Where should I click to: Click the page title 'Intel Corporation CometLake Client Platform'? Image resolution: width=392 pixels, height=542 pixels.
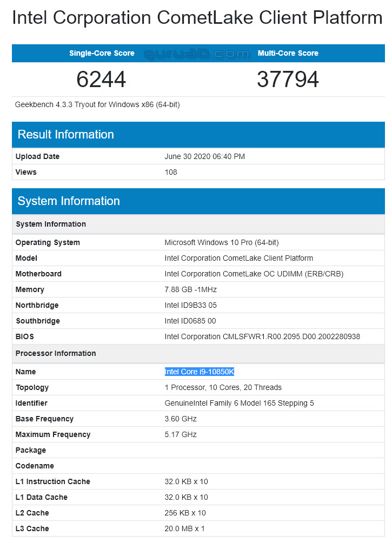coord(197,17)
